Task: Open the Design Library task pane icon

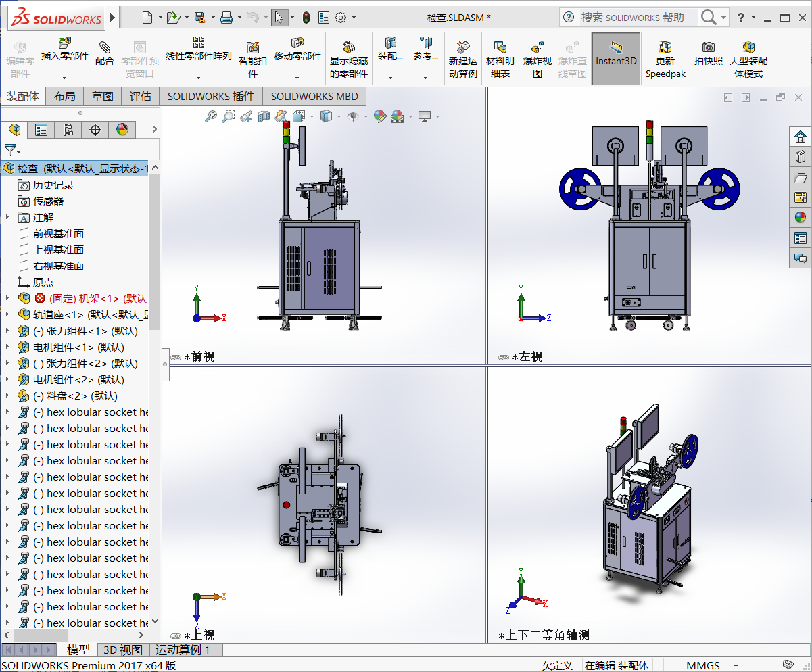Action: [x=801, y=156]
